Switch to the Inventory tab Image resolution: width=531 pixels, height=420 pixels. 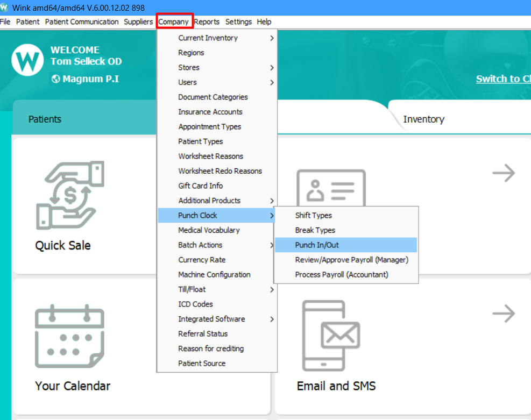click(x=423, y=119)
